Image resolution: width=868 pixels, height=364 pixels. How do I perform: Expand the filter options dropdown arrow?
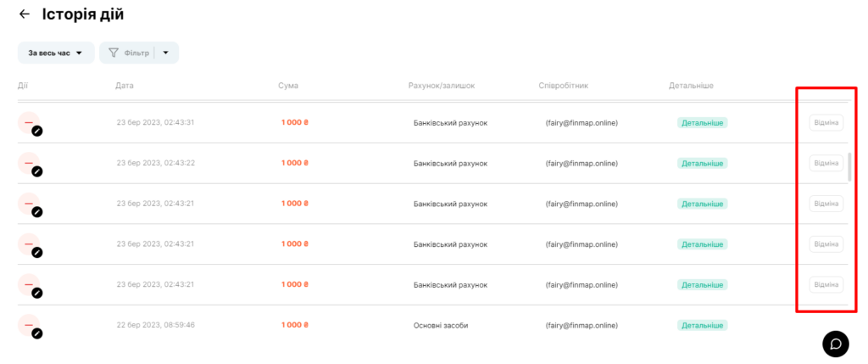pyautogui.click(x=166, y=53)
